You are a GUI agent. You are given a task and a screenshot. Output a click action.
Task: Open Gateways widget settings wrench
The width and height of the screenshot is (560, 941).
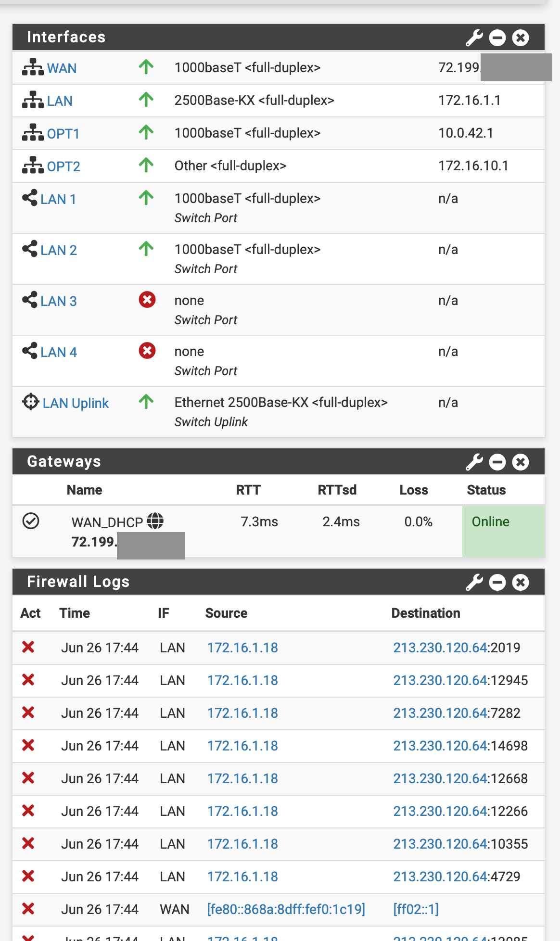click(x=474, y=462)
